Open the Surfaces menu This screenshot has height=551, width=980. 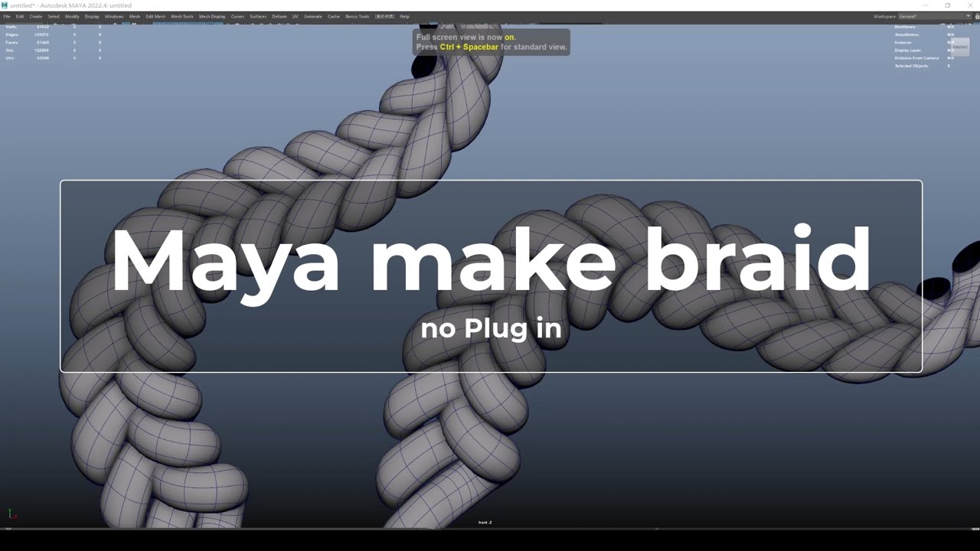click(x=258, y=16)
